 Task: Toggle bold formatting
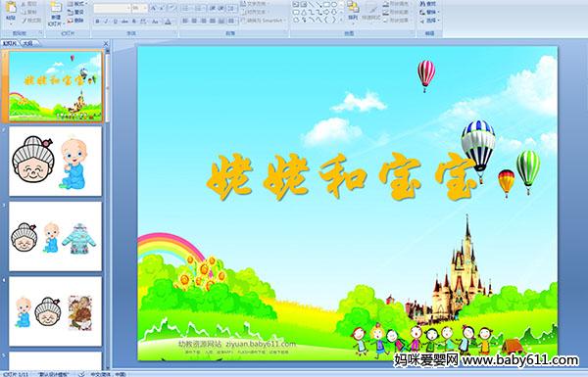tap(97, 22)
